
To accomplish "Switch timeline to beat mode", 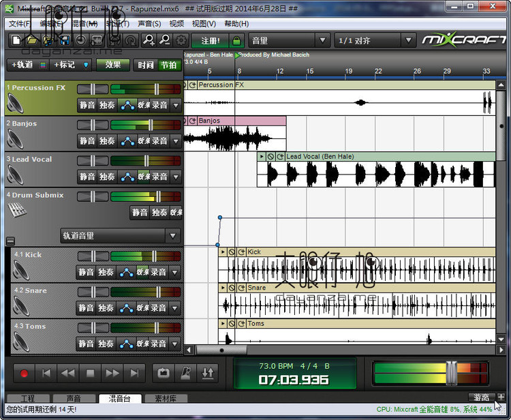I will click(169, 65).
